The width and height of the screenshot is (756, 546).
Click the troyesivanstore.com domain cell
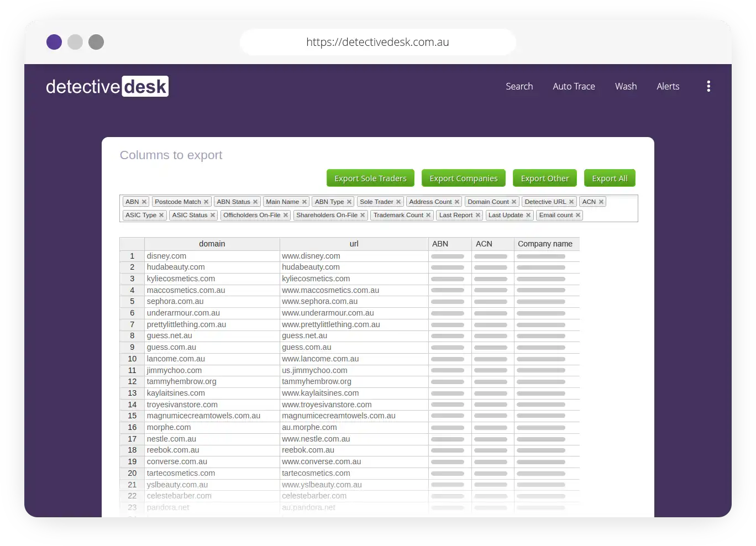(212, 405)
